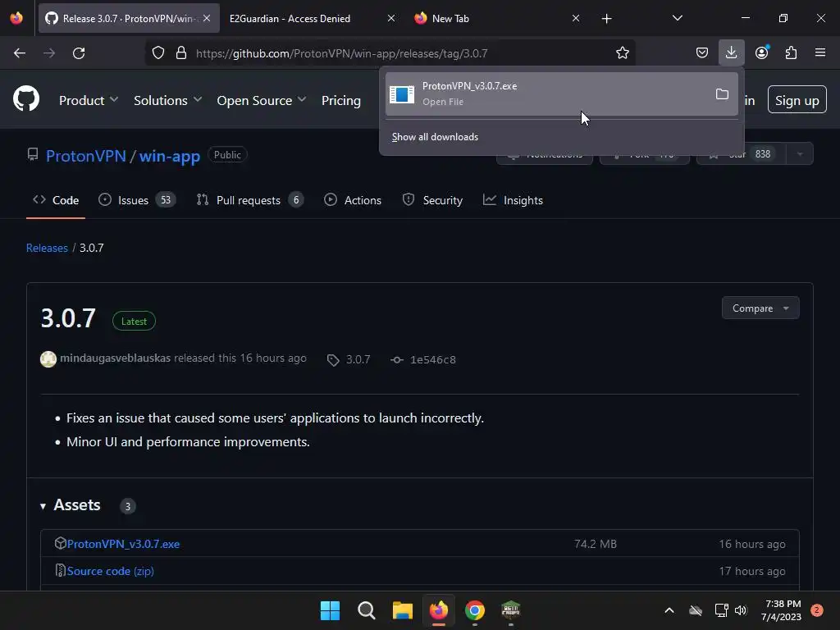Open network status tray icon
The image size is (840, 630).
click(x=721, y=610)
